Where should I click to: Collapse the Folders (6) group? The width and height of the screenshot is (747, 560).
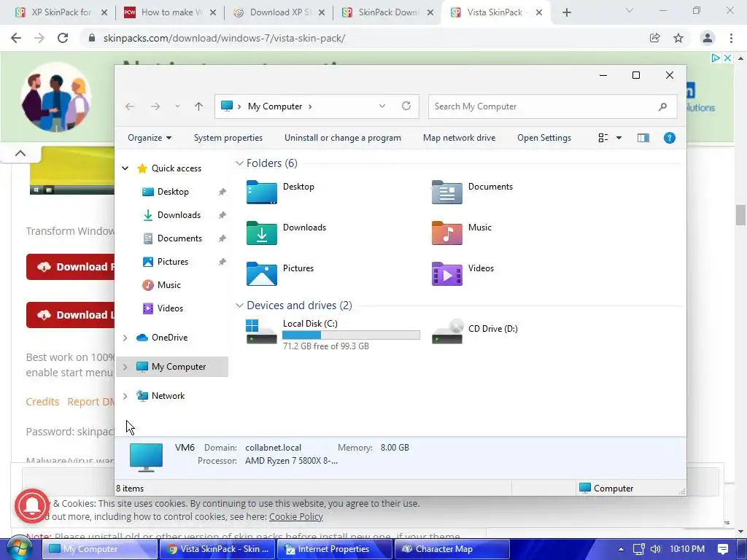pos(239,163)
